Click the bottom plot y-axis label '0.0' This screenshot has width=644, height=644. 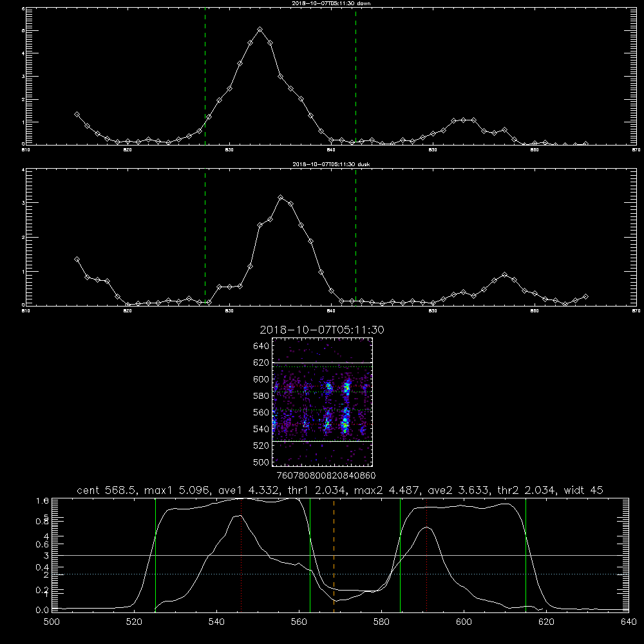click(43, 611)
